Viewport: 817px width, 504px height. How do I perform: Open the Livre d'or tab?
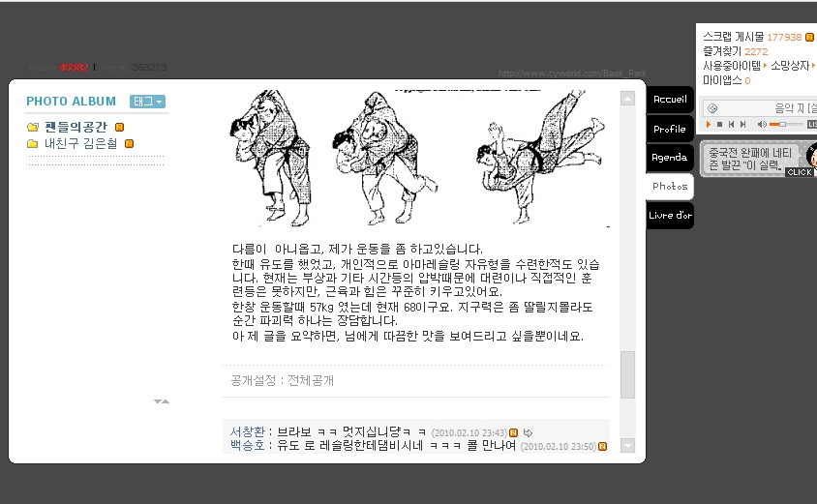670,215
